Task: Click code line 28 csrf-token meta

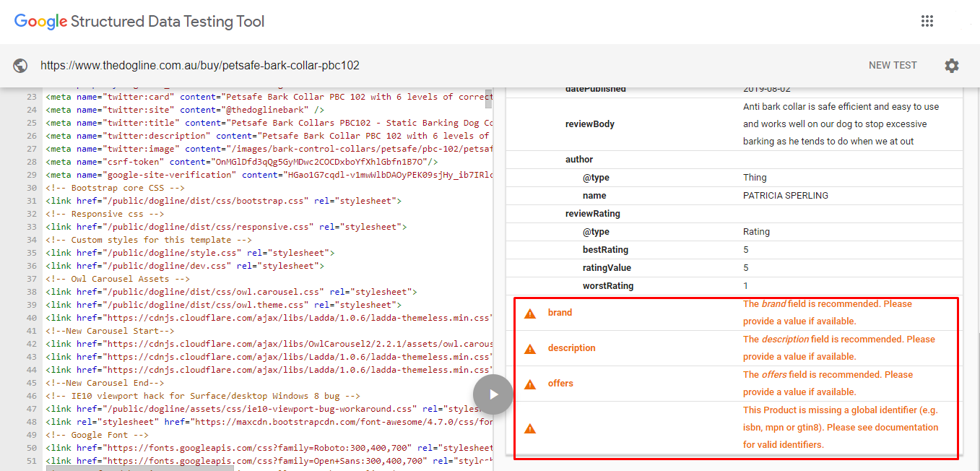Action: coord(241,162)
